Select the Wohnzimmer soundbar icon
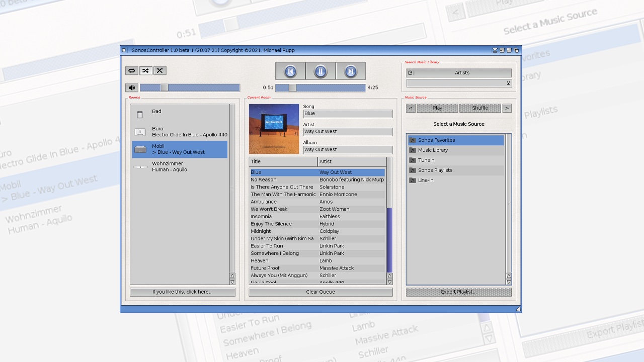The height and width of the screenshot is (362, 644). coord(140,167)
